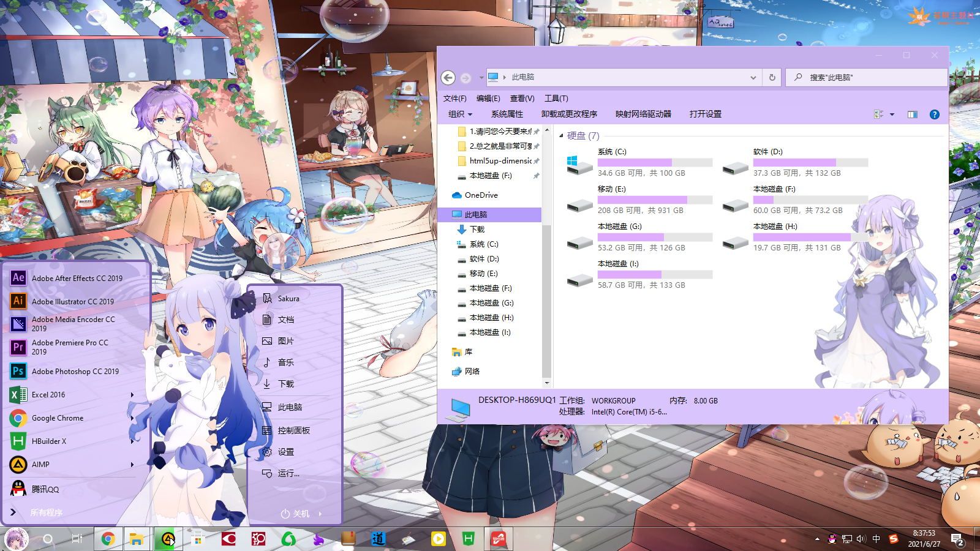Launch Adobe Premiere Pro CC 2019
This screenshot has height=551, width=980.
61,347
